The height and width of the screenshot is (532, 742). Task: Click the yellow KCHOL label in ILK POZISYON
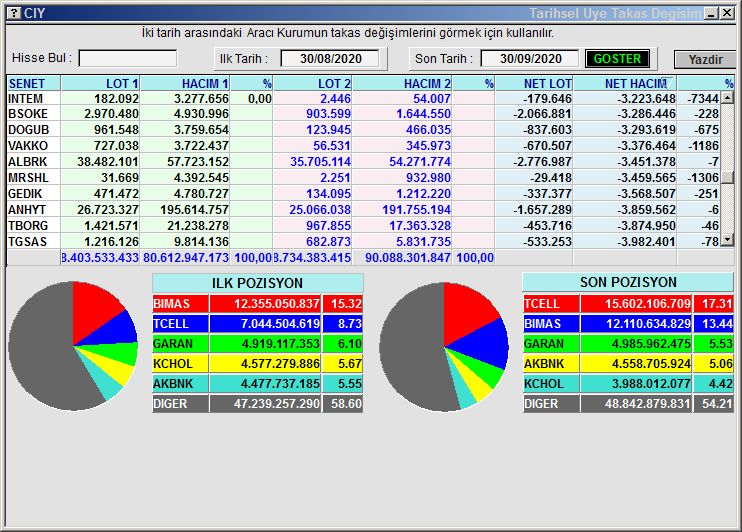click(x=180, y=364)
